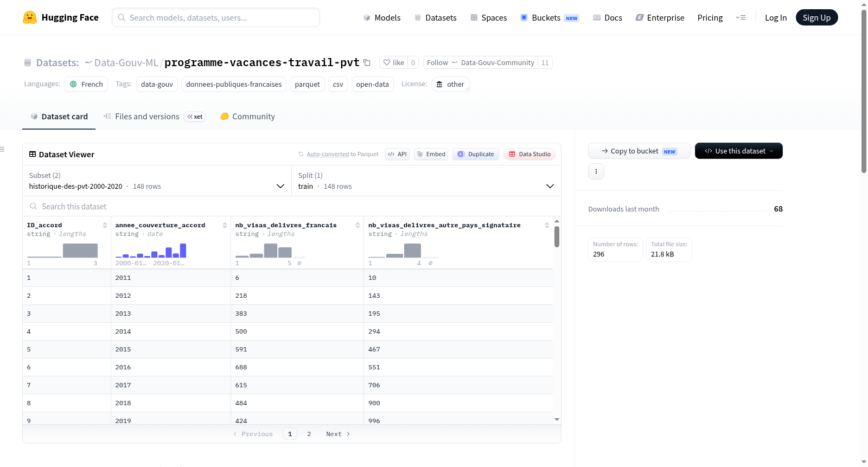Open Data Studio

tap(529, 154)
